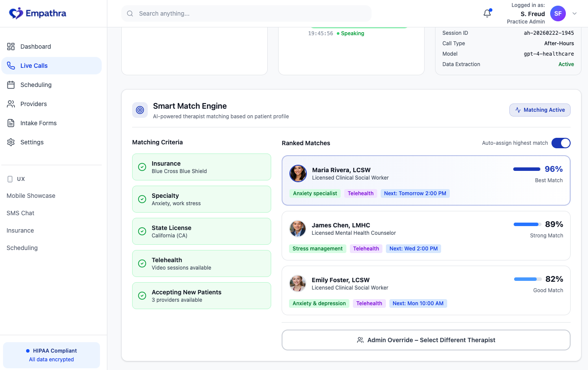588x370 pixels.
Task: Toggle the Auto-assign highest match switch
Action: (561, 143)
